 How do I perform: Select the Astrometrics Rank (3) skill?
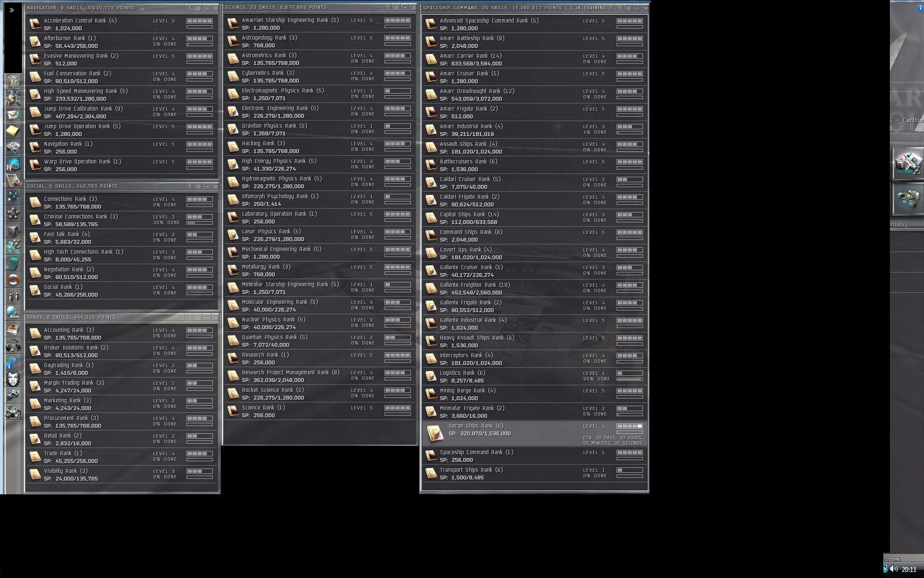320,59
